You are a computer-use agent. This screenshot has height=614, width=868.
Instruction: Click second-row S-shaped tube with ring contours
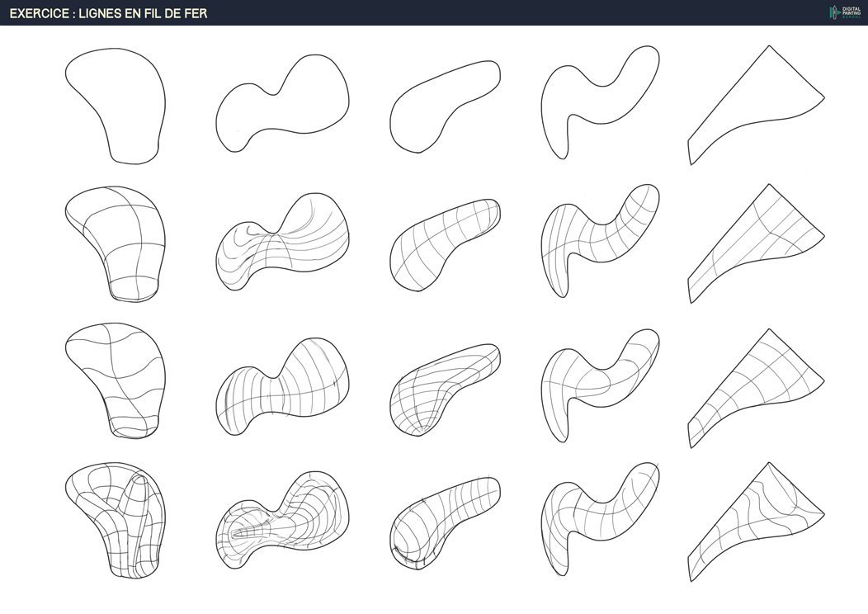pos(598,238)
